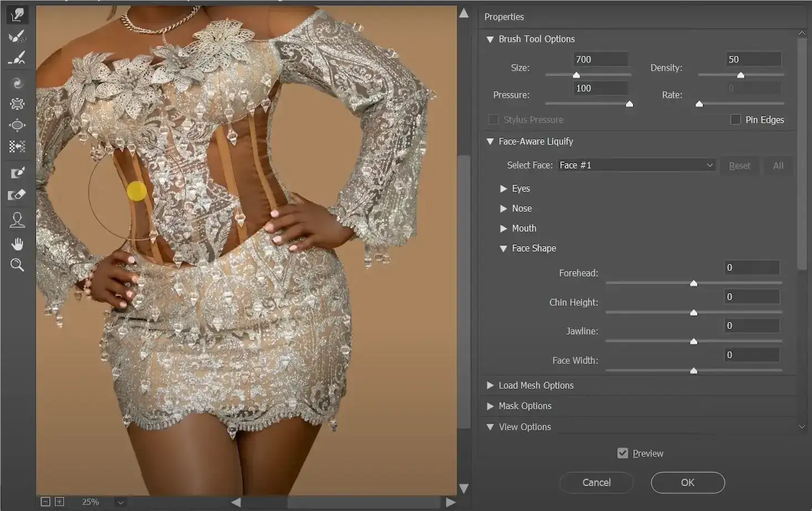Click the zoom out minus button
The width and height of the screenshot is (812, 511).
[x=46, y=502]
